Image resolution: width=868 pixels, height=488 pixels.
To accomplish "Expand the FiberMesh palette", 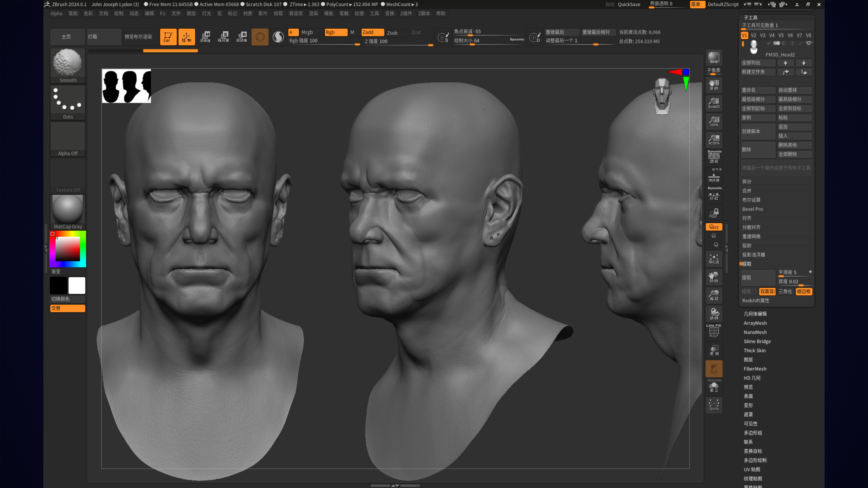I will [x=755, y=369].
